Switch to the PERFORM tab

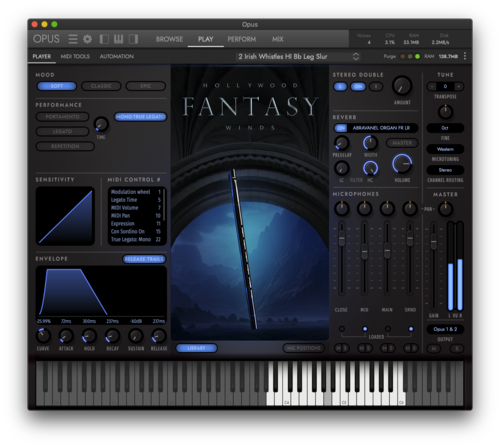(242, 39)
